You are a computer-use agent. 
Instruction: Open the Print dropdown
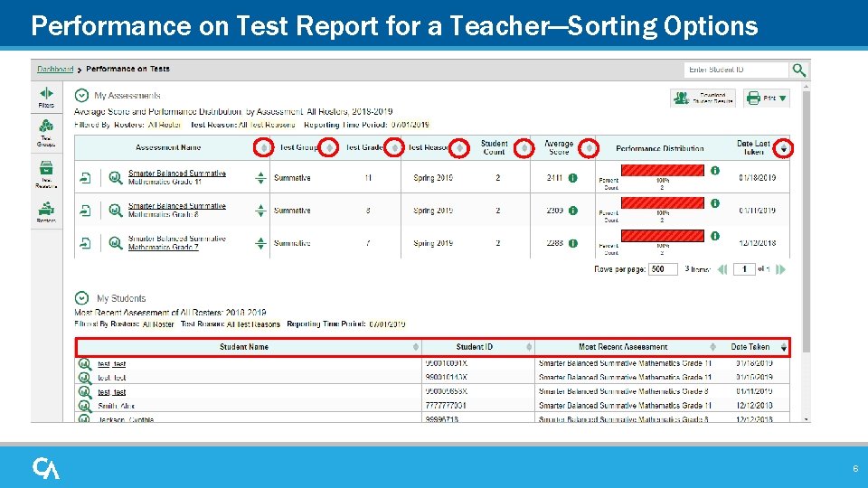[x=767, y=99]
